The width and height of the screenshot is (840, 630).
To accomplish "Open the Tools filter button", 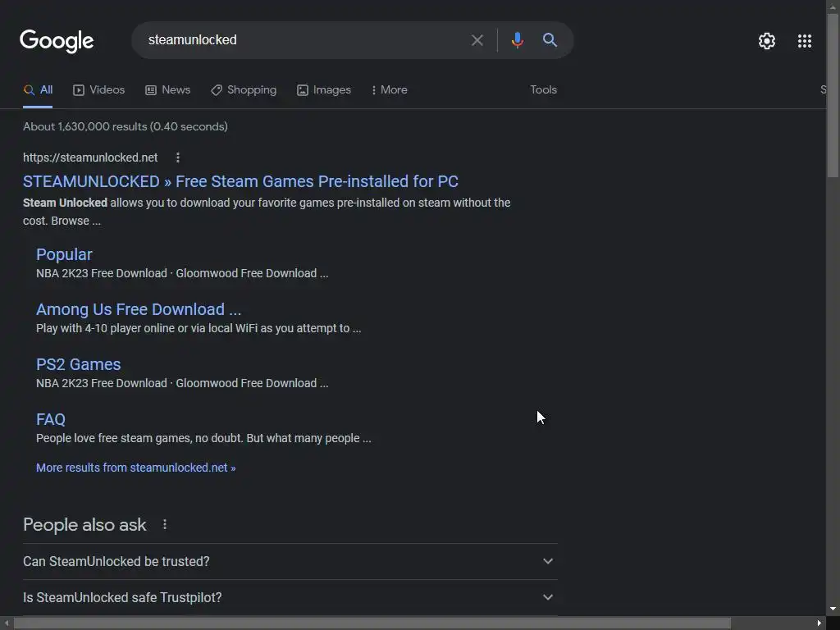I will click(543, 90).
